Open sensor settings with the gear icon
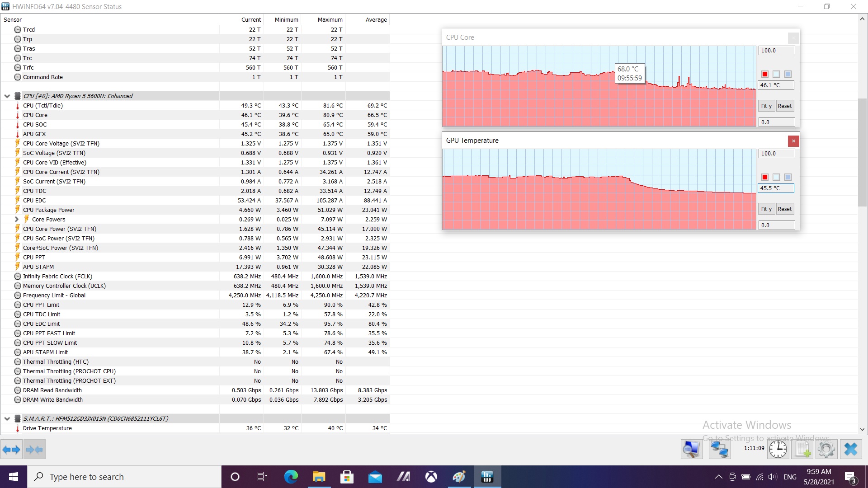The image size is (868, 488). coord(826,449)
